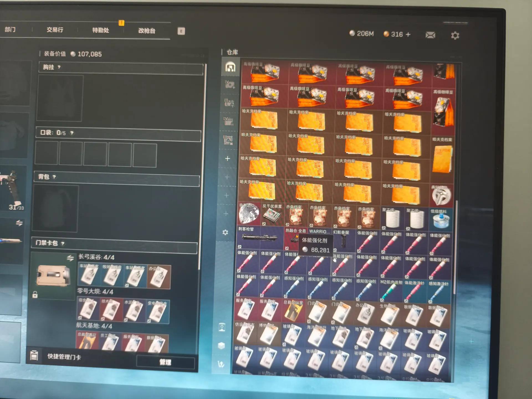532x399 pixels.
Task: Open the 交易行 tab
Action: click(55, 30)
